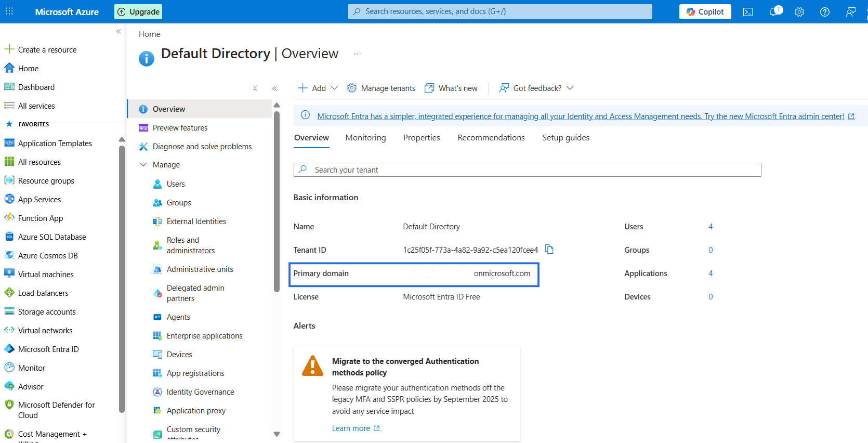Click the Preview features icon
868x443 pixels.
click(x=143, y=128)
